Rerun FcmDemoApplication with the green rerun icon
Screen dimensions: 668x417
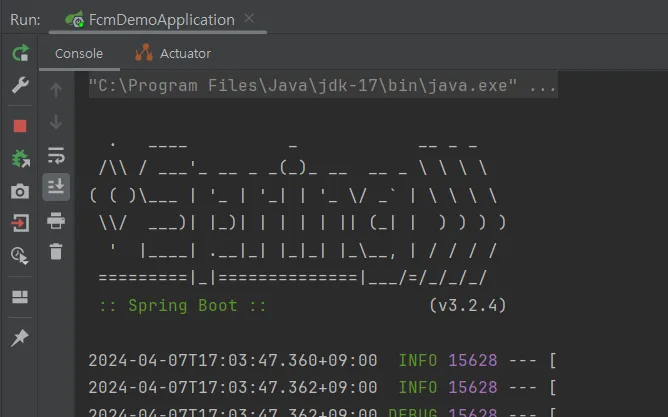[x=20, y=53]
